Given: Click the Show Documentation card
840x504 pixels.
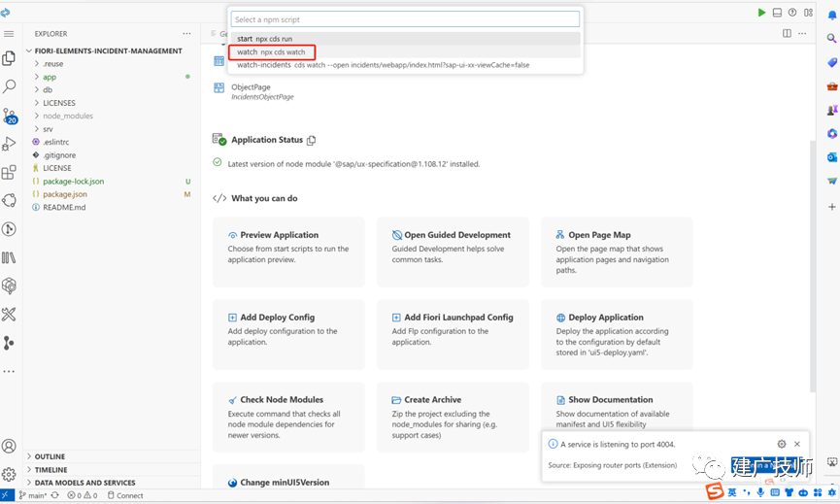Looking at the screenshot, I should tap(617, 407).
